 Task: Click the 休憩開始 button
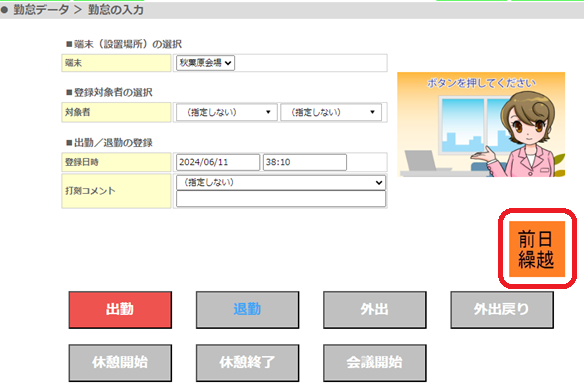(x=120, y=363)
